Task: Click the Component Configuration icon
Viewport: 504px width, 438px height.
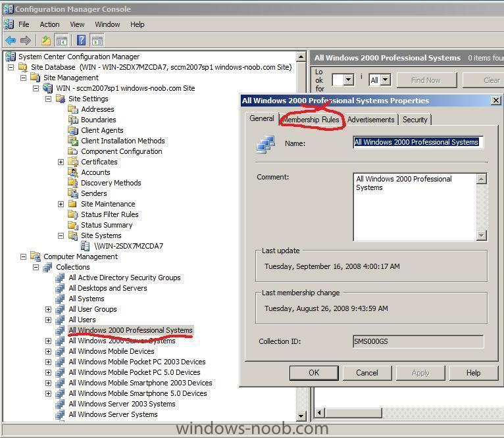Action: tap(73, 151)
